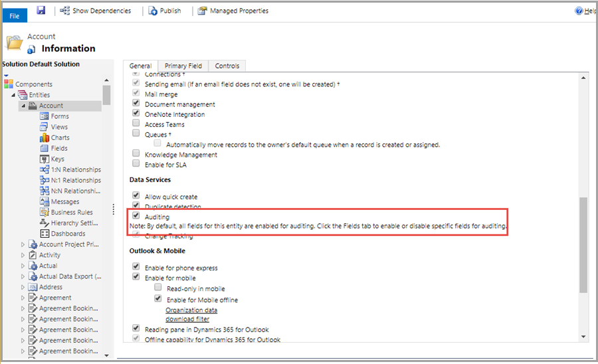Enable the Access Teams checkbox
The width and height of the screenshot is (598, 364).
coord(136,124)
